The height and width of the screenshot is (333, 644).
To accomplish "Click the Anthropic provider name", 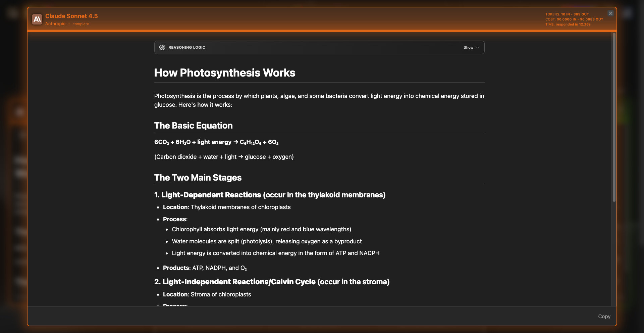I will coord(55,24).
